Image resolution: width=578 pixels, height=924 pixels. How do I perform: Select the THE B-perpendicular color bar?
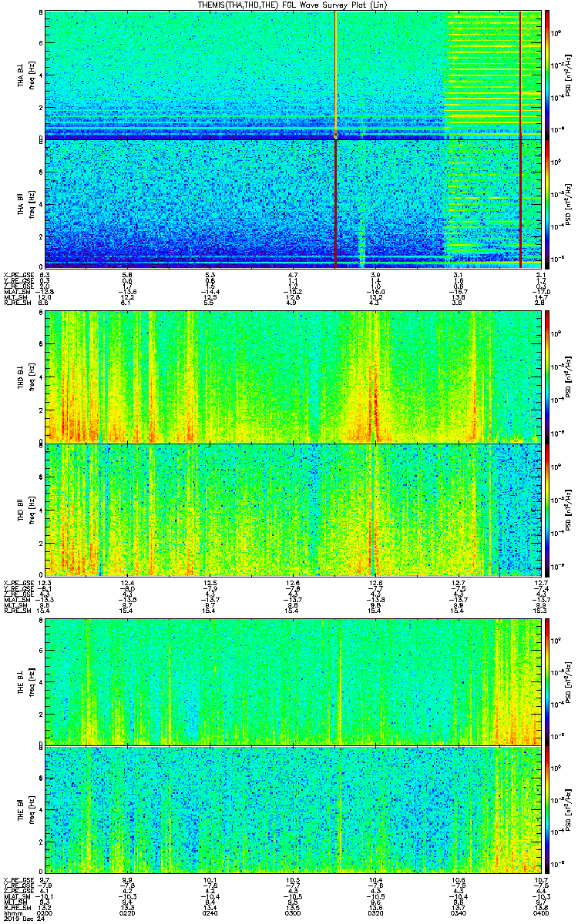pyautogui.click(x=546, y=682)
